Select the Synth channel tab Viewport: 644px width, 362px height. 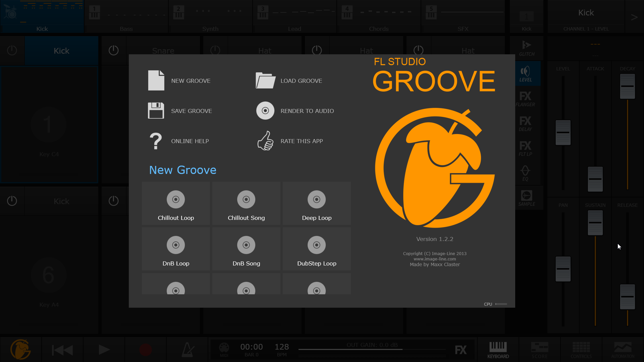click(x=211, y=16)
